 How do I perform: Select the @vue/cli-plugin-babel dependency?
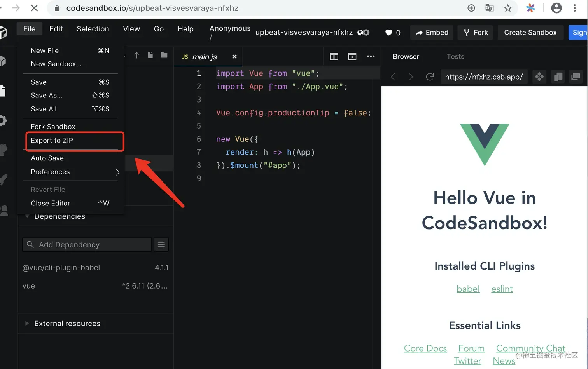tap(95, 268)
